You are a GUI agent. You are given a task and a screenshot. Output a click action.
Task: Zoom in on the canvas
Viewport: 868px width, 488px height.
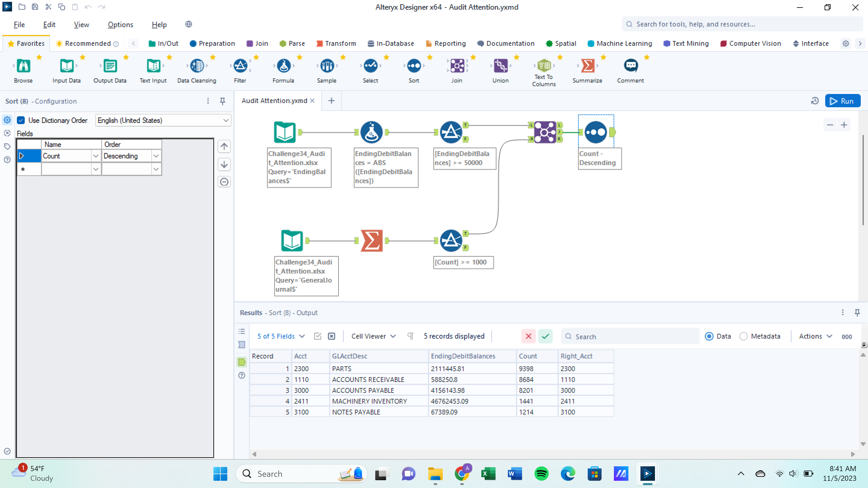[x=844, y=125]
